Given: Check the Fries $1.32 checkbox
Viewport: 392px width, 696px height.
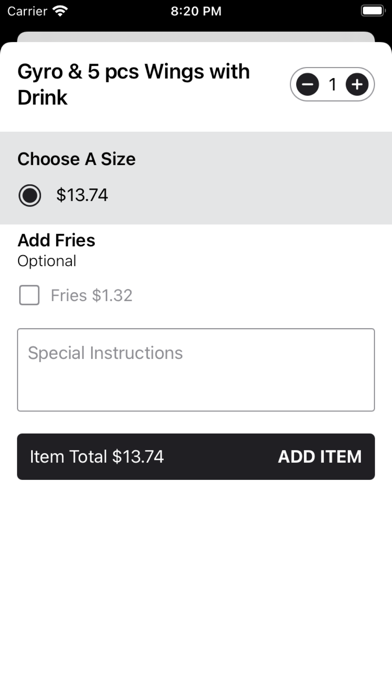Looking at the screenshot, I should pyautogui.click(x=29, y=296).
